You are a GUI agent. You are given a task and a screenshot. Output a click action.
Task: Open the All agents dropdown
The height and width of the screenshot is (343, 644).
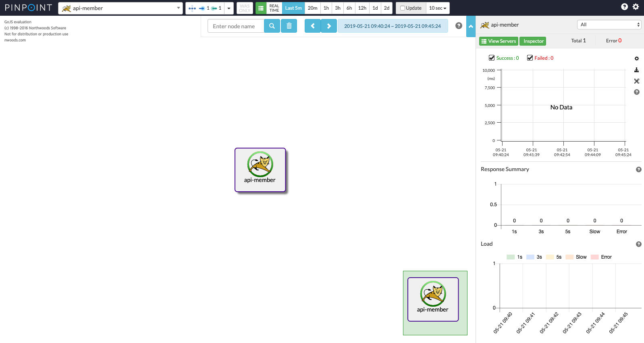pos(609,25)
